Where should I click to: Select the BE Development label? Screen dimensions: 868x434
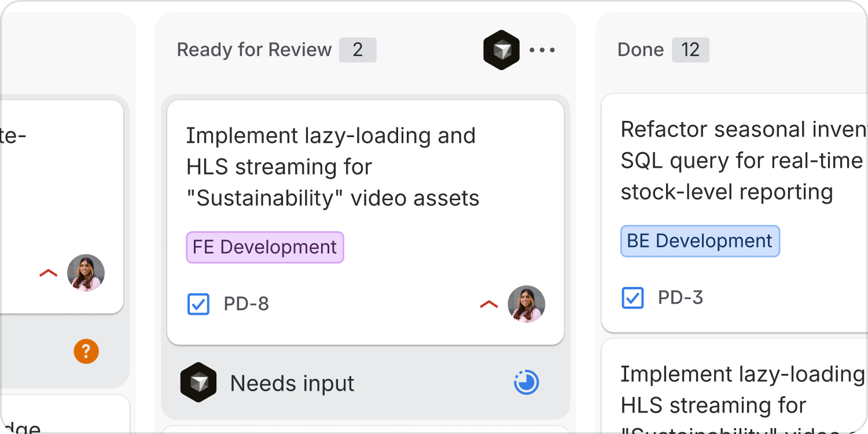click(x=700, y=241)
